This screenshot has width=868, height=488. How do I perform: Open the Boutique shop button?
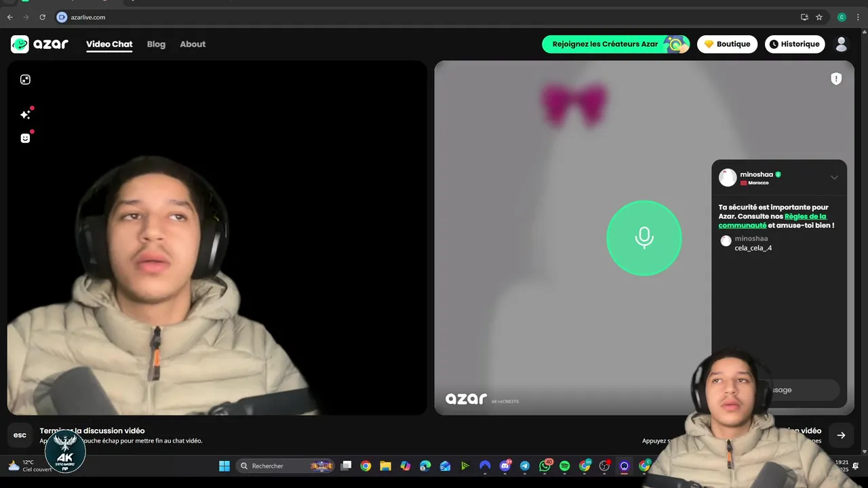[x=727, y=44]
